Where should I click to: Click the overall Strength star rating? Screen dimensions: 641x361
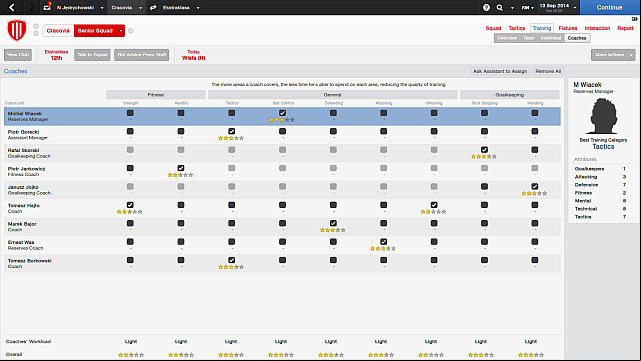coord(131,355)
